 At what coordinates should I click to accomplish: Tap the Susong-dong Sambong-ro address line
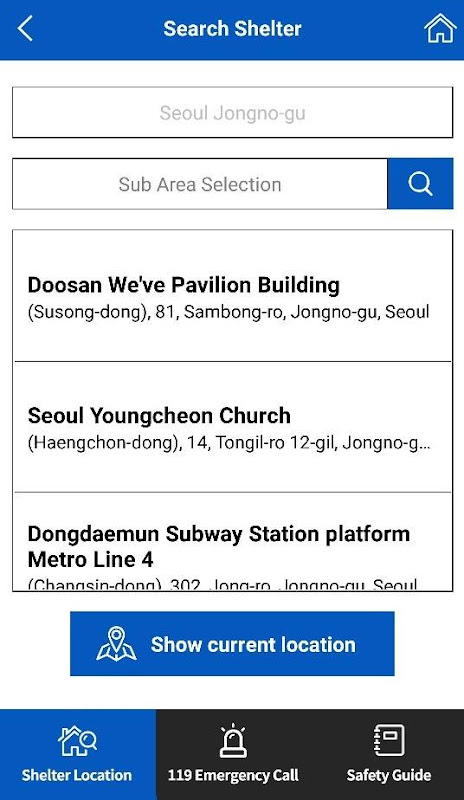click(228, 312)
